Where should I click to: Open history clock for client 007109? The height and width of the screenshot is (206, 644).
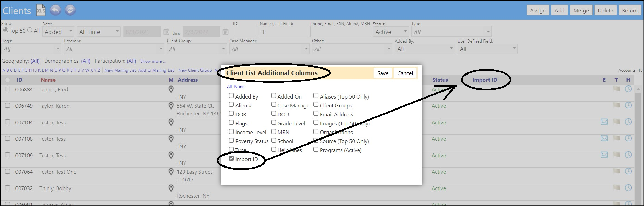click(628, 155)
